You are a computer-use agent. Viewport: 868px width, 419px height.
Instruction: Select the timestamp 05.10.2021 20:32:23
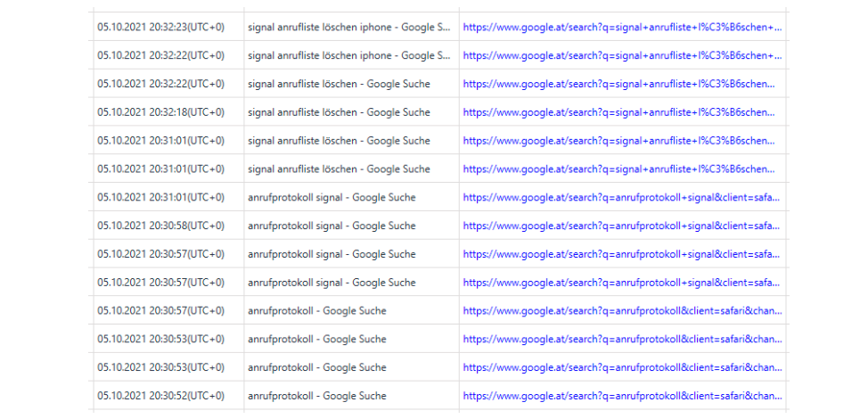click(x=160, y=27)
